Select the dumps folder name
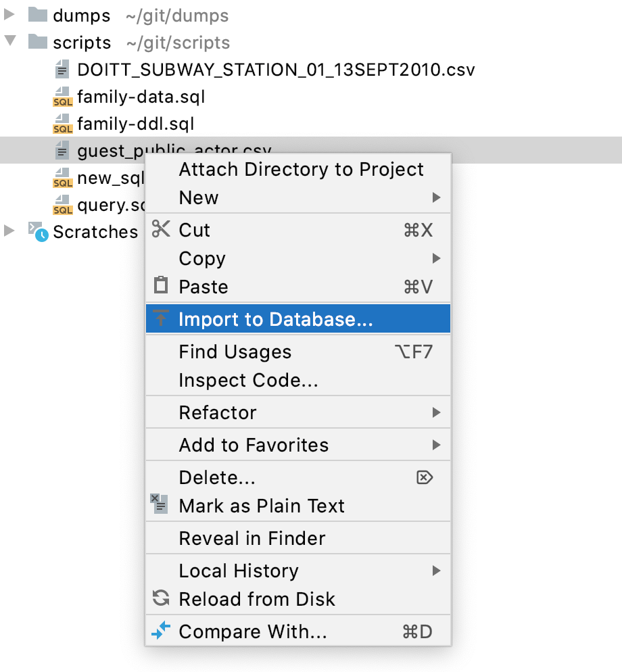 coord(81,16)
